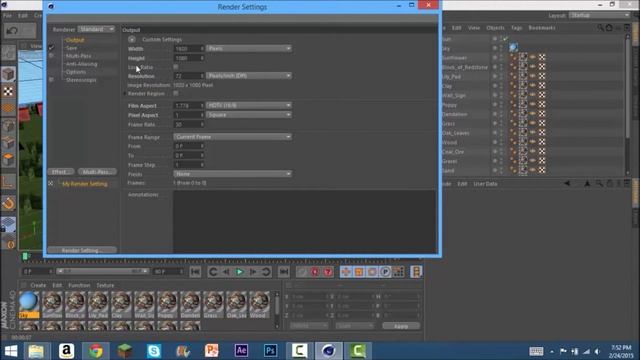The image size is (640, 360).
Task: Click the timeline preview range slider
Action: 102,271
